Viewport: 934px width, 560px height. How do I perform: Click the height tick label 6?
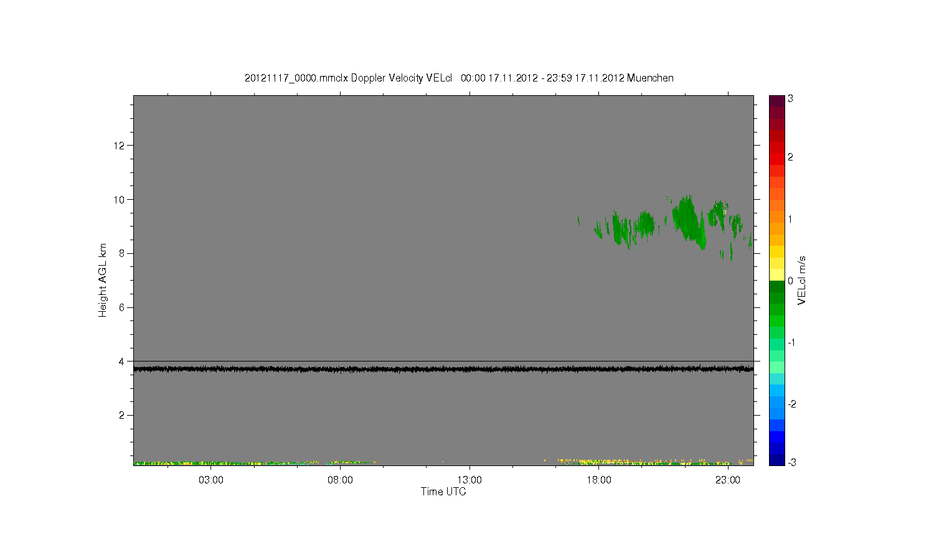coord(121,307)
